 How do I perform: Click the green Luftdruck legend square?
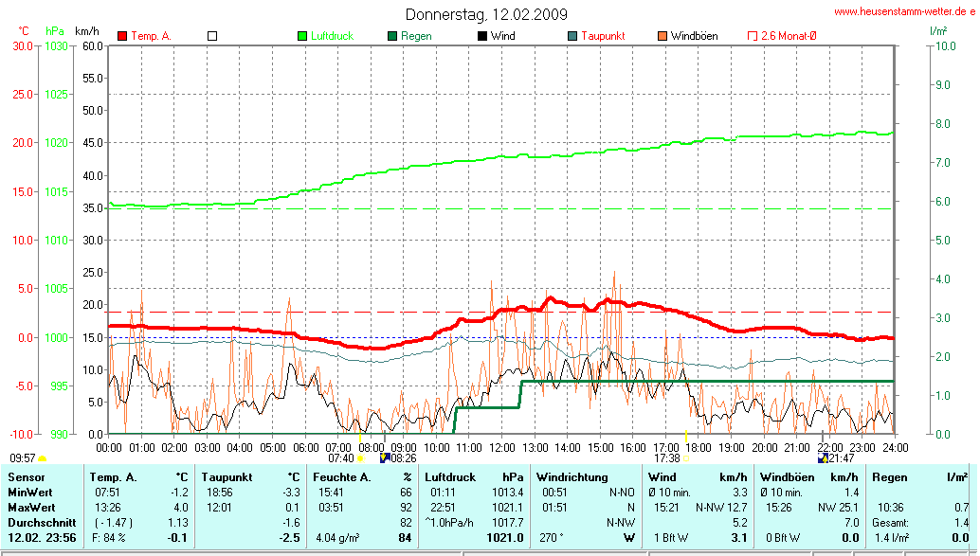[302, 36]
